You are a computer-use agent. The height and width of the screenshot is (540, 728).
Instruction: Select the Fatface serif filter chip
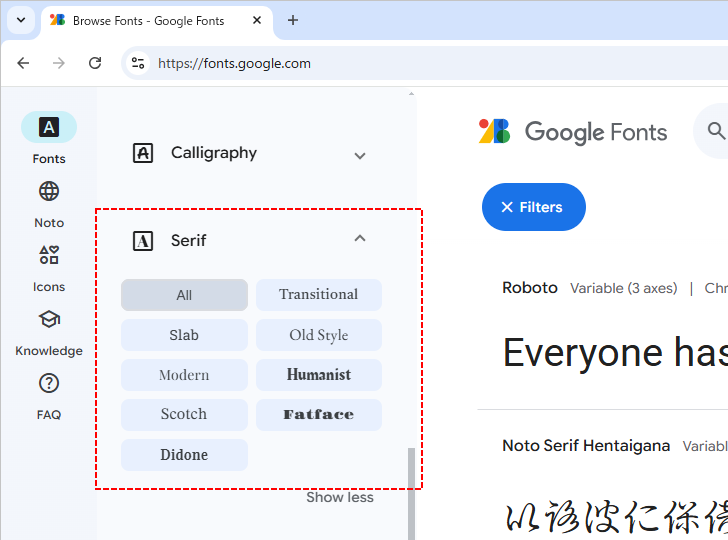tap(318, 415)
